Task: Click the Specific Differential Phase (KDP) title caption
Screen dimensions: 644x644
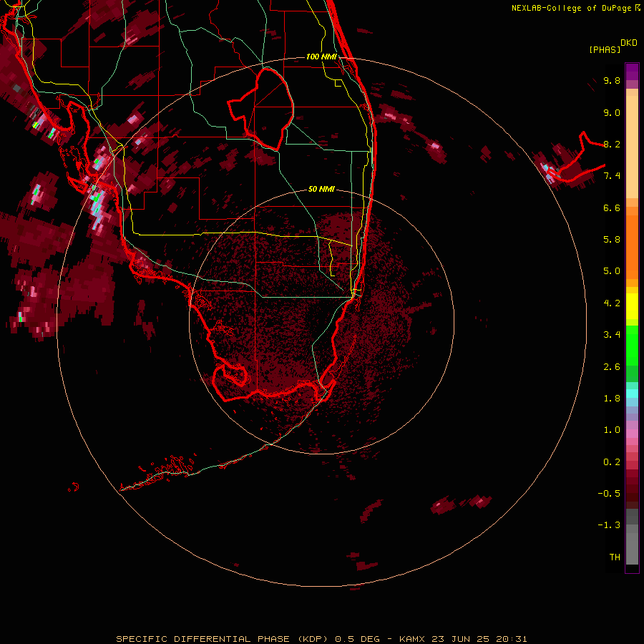Action: (223, 639)
